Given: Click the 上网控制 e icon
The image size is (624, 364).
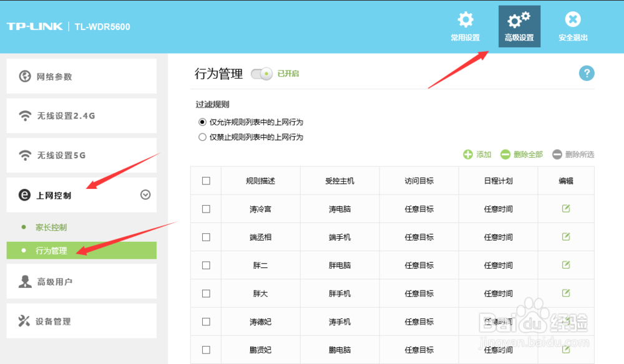Looking at the screenshot, I should point(25,194).
